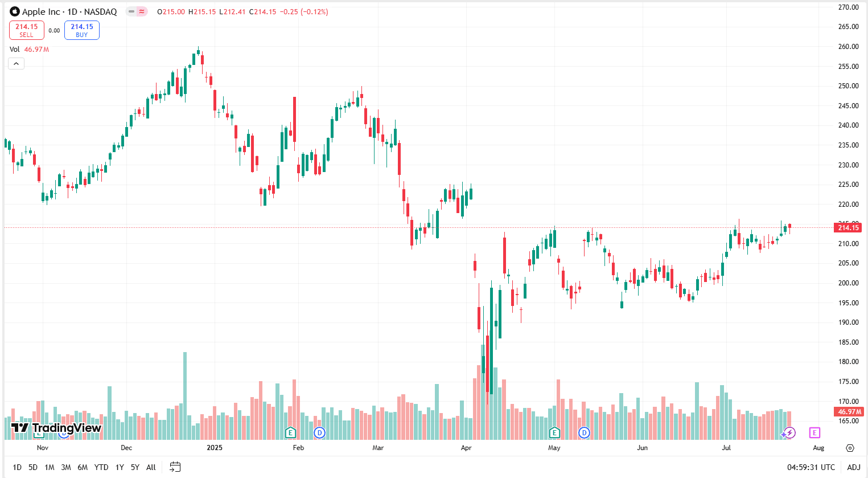Click the purple lightning latest-news marker

(789, 433)
